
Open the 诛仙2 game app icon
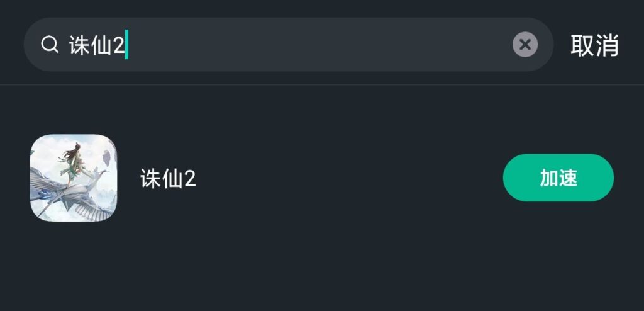[74, 178]
